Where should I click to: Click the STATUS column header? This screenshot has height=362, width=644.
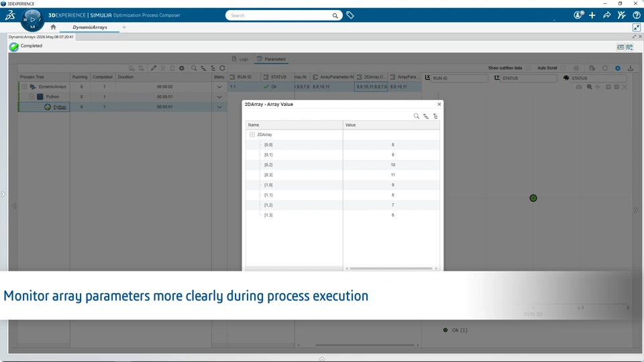coord(277,76)
